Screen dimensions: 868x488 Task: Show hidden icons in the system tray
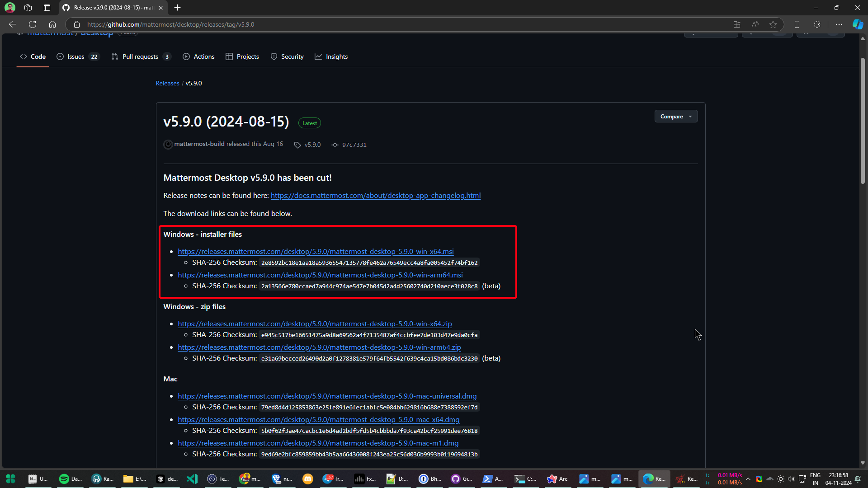(748, 479)
